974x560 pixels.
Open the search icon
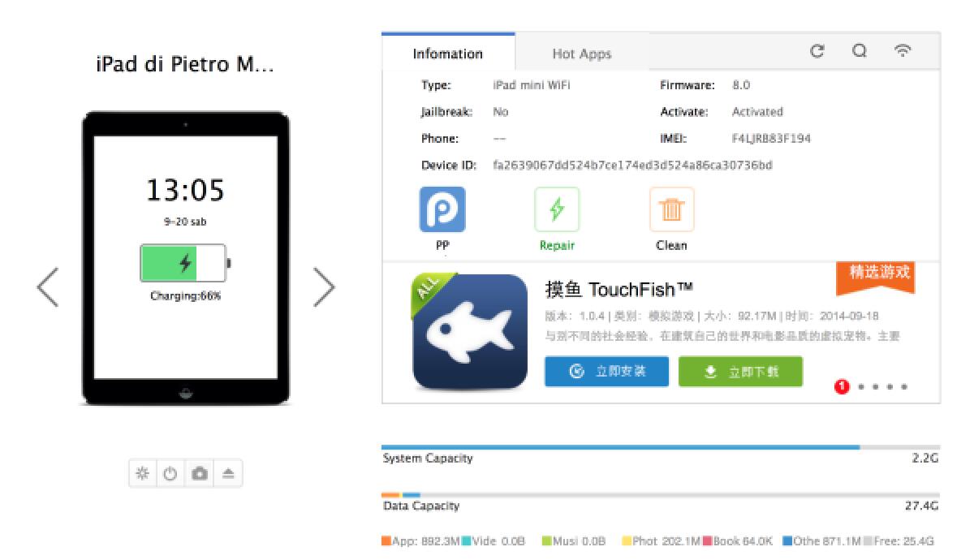860,50
